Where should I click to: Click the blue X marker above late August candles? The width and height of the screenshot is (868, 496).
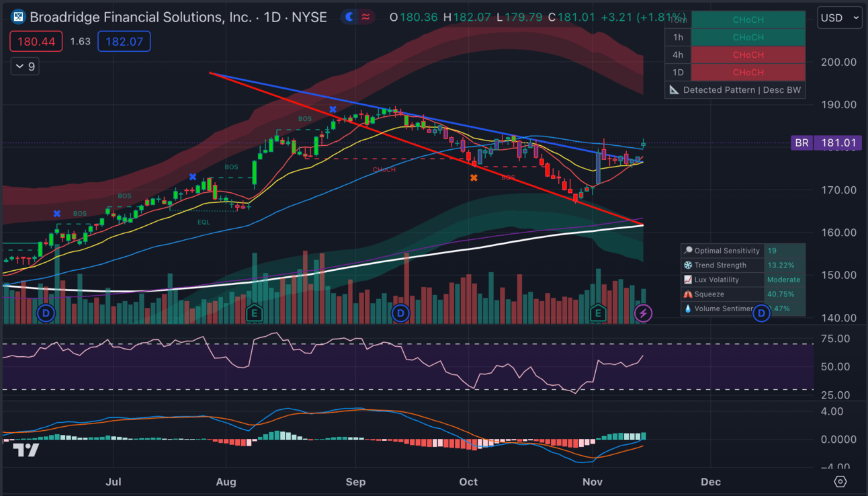click(333, 109)
